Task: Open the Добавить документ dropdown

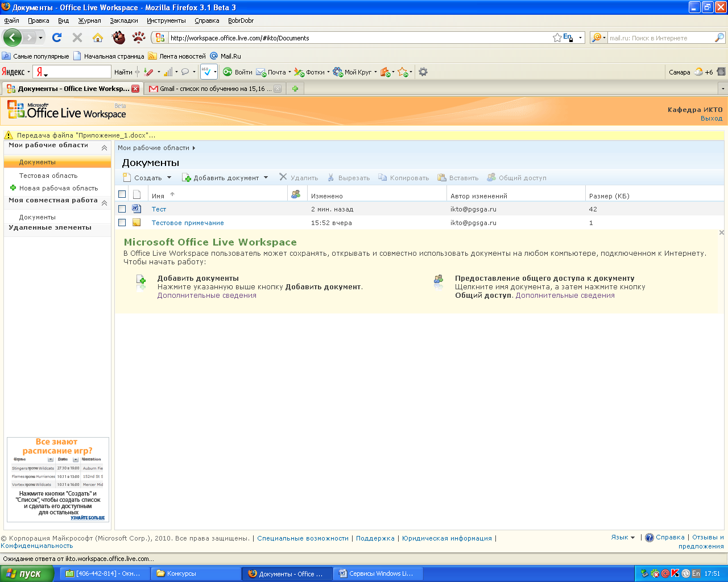Action: (225, 177)
